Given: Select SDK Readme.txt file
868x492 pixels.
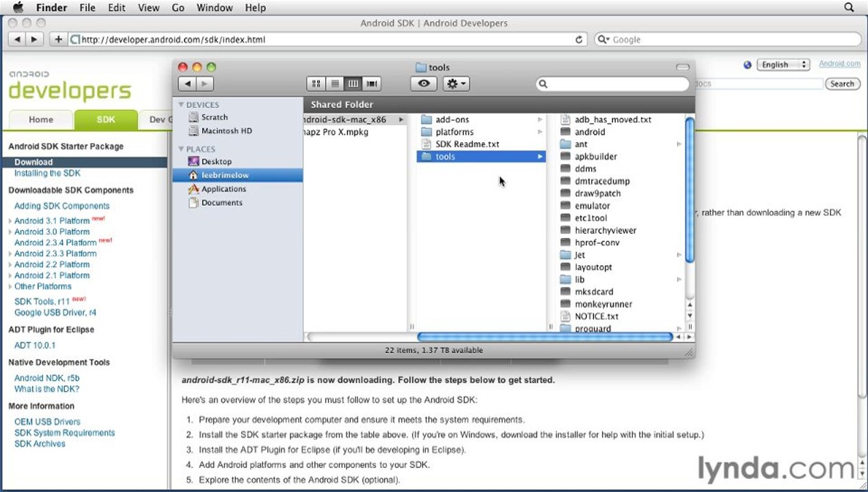Looking at the screenshot, I should (481, 144).
